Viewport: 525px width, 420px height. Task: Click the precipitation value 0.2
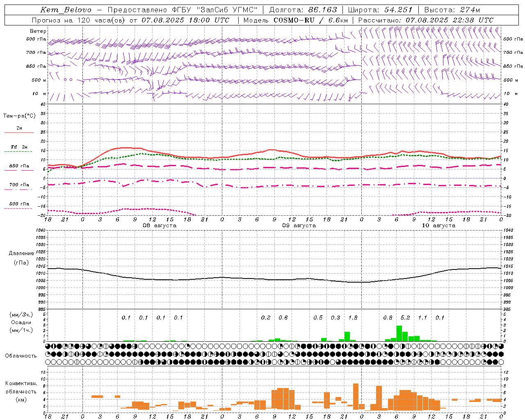coord(266,318)
